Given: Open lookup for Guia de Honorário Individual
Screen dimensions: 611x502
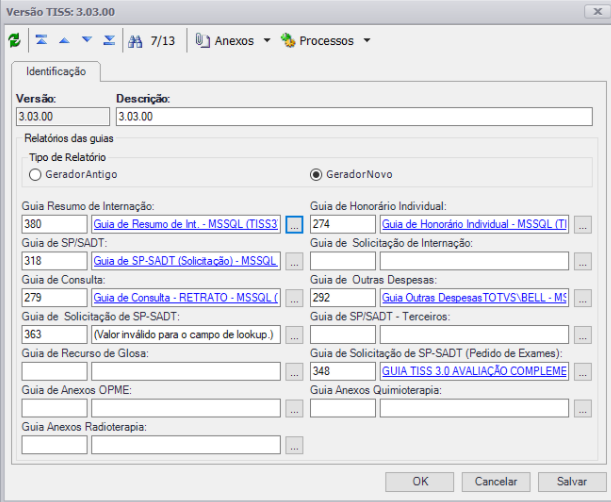Looking at the screenshot, I should point(583,224).
